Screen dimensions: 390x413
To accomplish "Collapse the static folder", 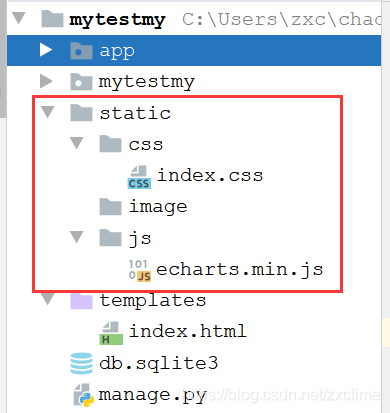I will coord(48,112).
